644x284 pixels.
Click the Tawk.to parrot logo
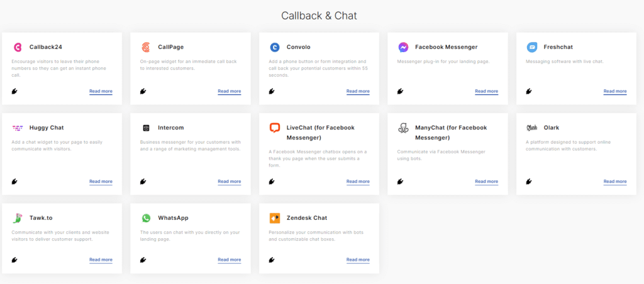[17, 218]
